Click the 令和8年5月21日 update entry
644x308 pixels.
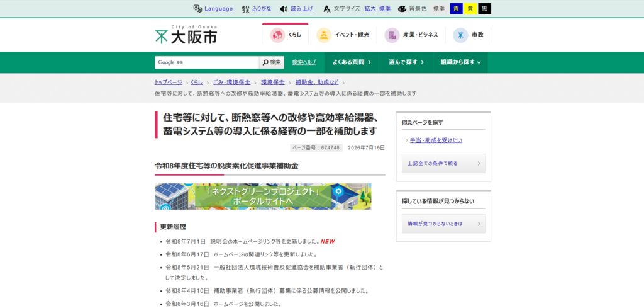(274, 272)
